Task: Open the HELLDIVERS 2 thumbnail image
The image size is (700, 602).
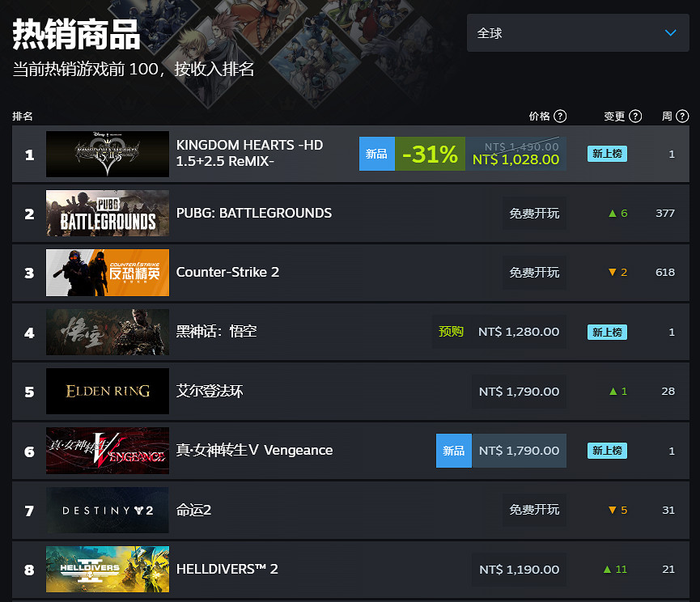Action: (x=108, y=570)
